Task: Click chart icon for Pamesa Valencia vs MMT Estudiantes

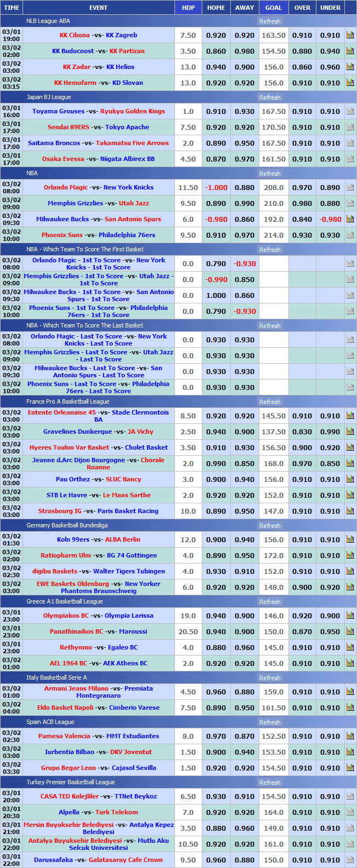Action: (350, 736)
